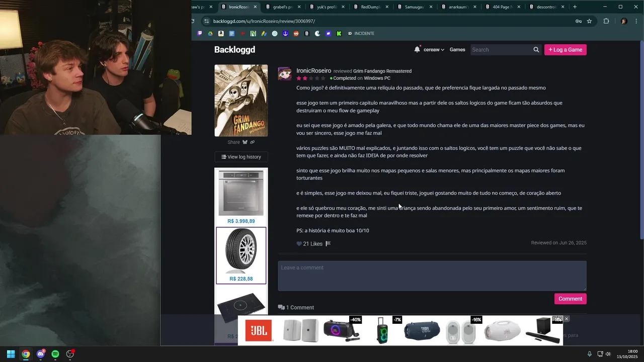Open the INCIDENTE bookmark

click(361, 34)
